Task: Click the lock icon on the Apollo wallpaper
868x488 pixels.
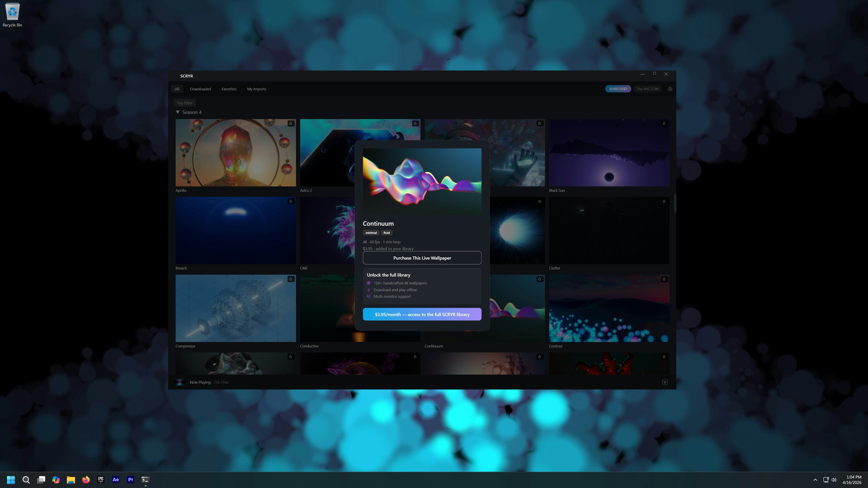Action: pyautogui.click(x=290, y=123)
